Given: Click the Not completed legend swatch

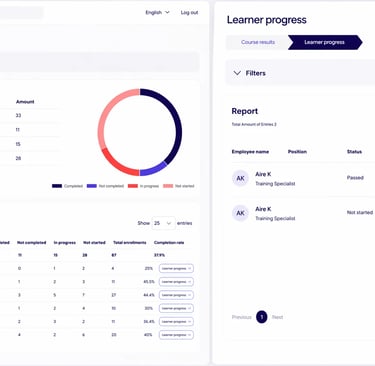Looking at the screenshot, I should (x=92, y=186).
